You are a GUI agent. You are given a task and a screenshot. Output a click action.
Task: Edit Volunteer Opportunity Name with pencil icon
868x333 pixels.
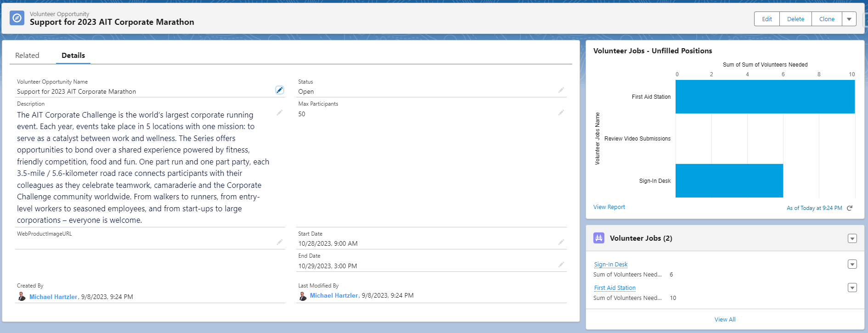pos(279,90)
